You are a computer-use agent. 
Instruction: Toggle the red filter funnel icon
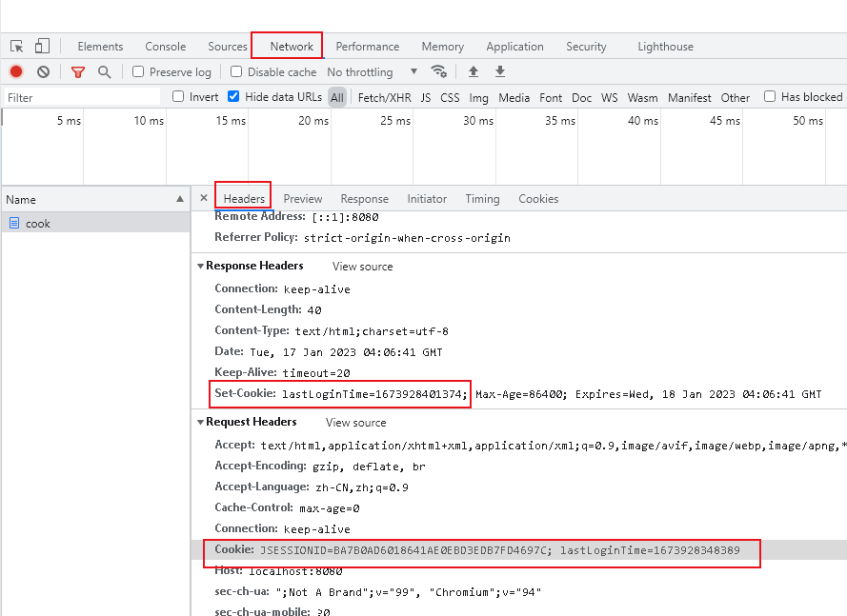[x=78, y=71]
